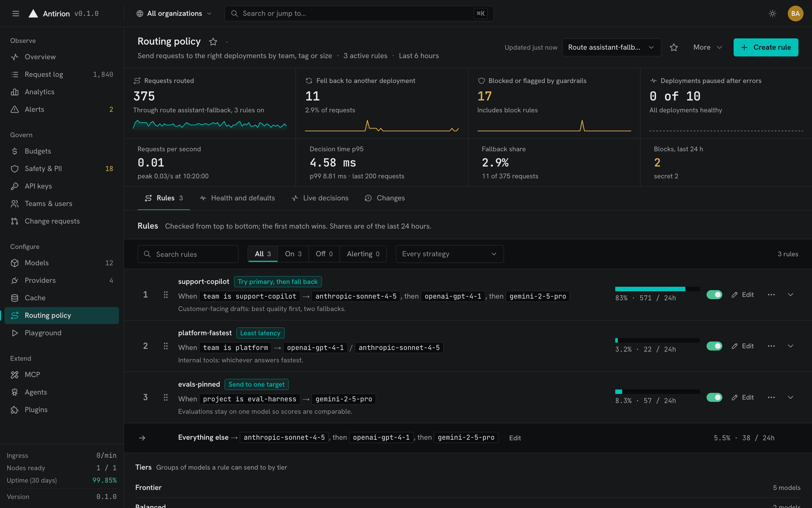
Task: Grab the drag handle of the support-copilot rule
Action: (x=166, y=295)
